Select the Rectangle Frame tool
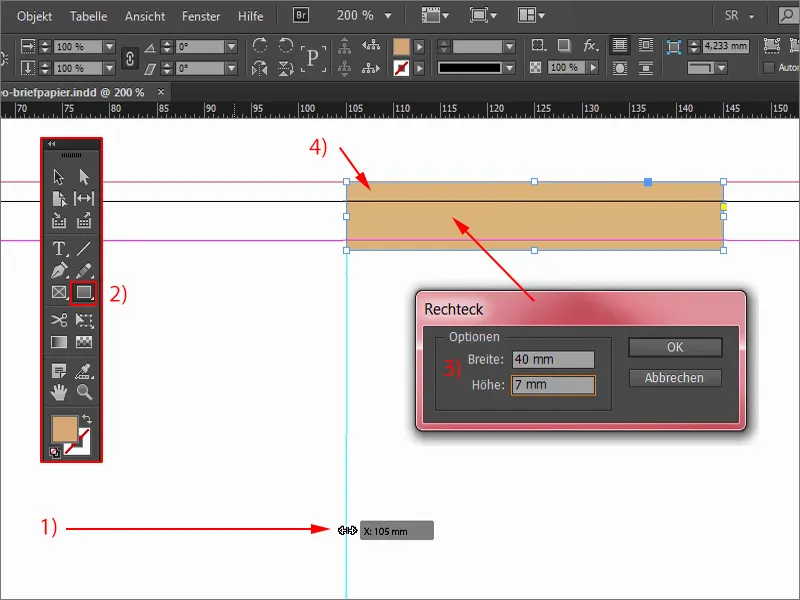 coord(59,292)
